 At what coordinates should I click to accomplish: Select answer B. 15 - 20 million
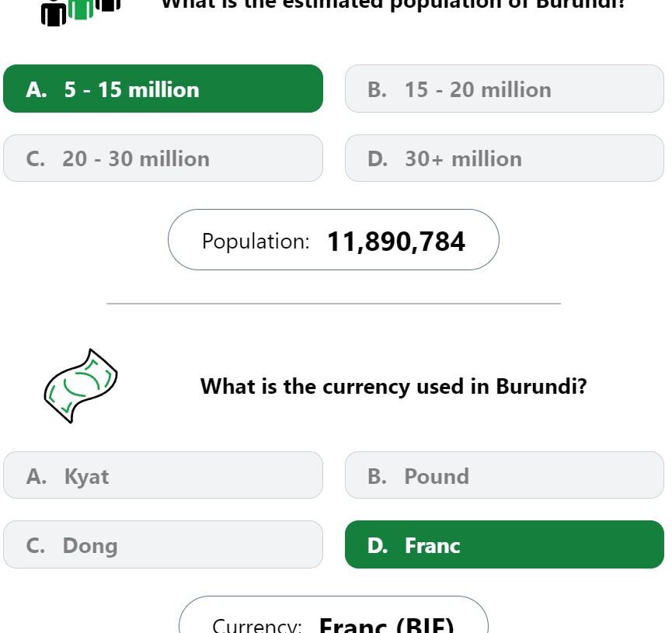point(504,89)
